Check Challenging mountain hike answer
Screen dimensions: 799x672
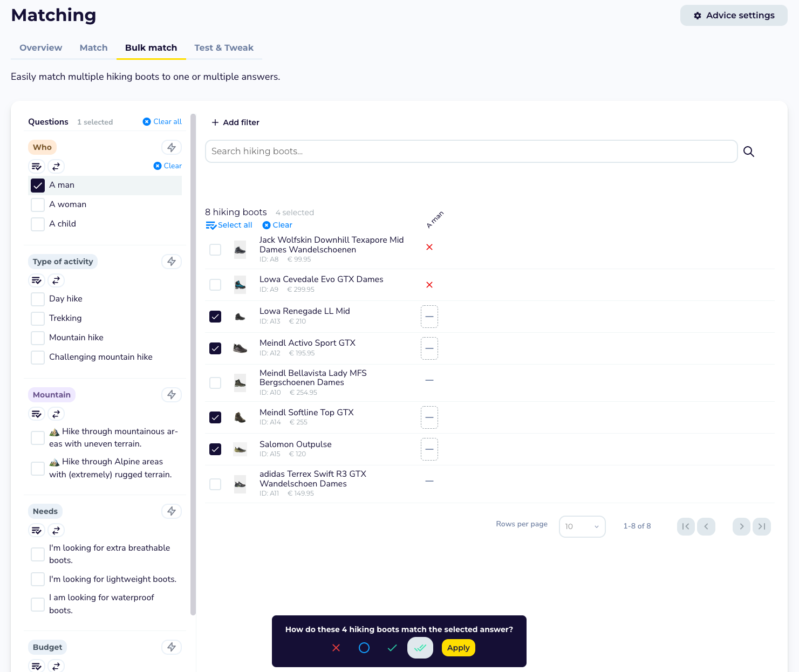click(38, 358)
